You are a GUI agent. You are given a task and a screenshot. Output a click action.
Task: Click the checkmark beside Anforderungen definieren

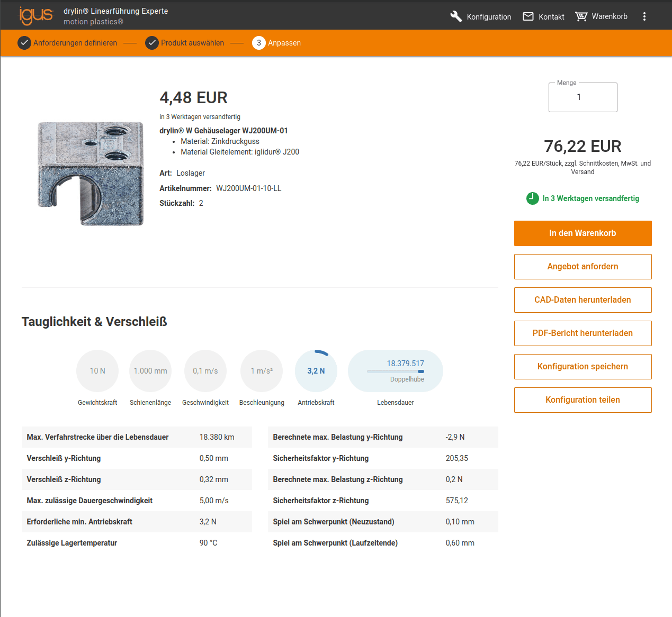pos(24,43)
